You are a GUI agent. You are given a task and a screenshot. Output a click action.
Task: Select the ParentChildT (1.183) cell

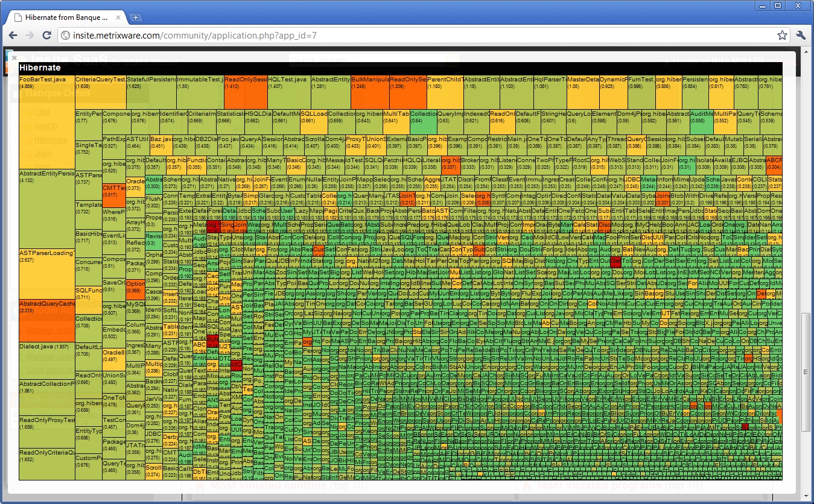(x=445, y=92)
